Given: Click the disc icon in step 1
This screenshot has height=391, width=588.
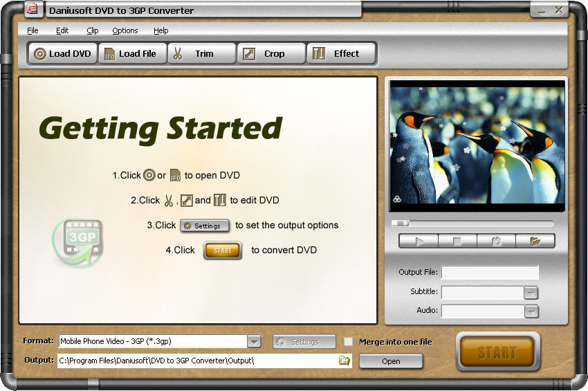Looking at the screenshot, I should click(149, 175).
